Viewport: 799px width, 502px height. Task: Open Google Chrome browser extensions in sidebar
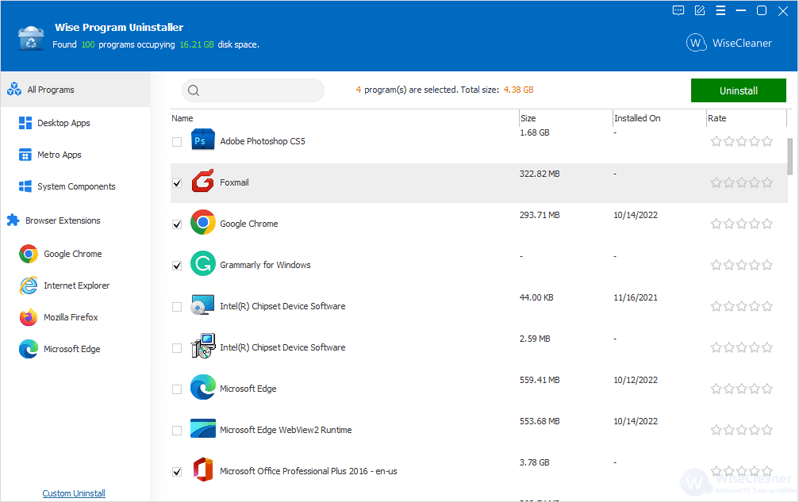[x=60, y=254]
